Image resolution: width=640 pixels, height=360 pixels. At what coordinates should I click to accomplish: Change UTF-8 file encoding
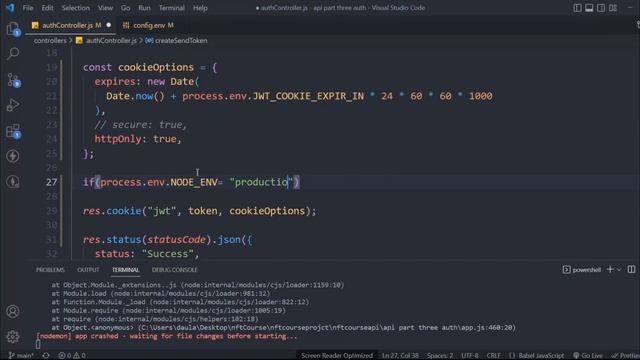coord(470,356)
